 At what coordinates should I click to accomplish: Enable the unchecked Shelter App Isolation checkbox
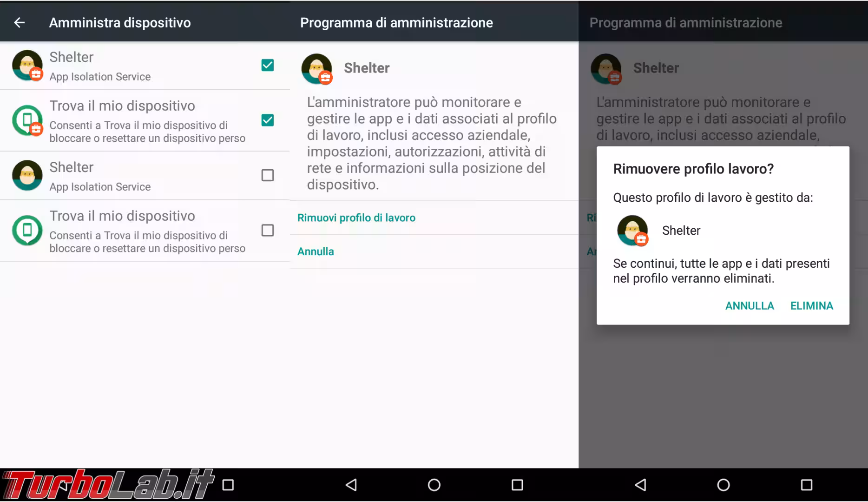click(267, 175)
